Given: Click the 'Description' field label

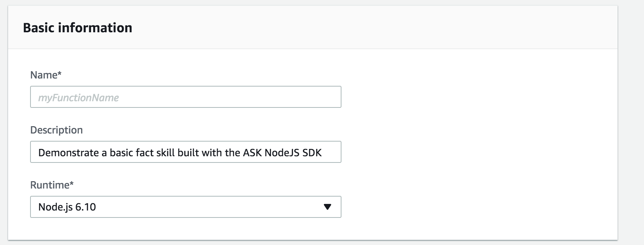Looking at the screenshot, I should 56,130.
